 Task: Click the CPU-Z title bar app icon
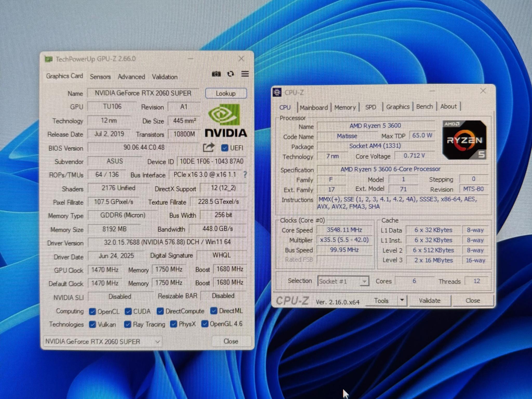[277, 92]
